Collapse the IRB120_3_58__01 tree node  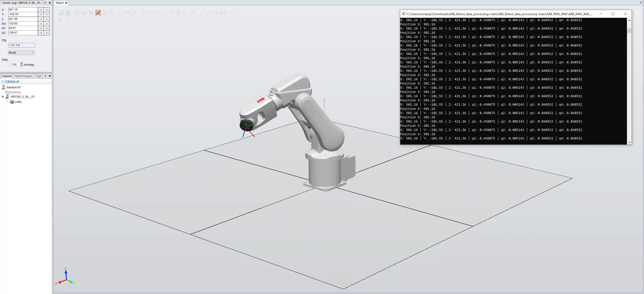[x=3, y=97]
